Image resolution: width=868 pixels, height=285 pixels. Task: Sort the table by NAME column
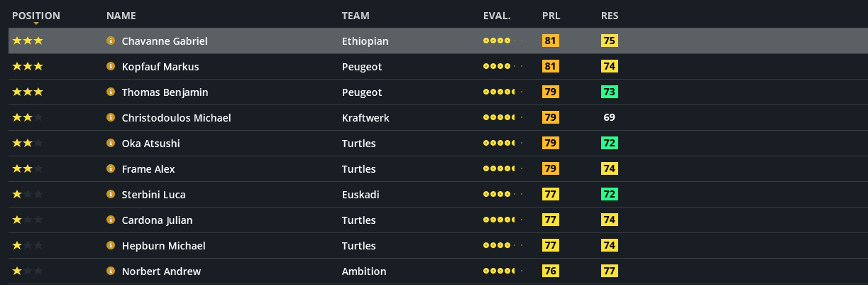[x=121, y=16]
